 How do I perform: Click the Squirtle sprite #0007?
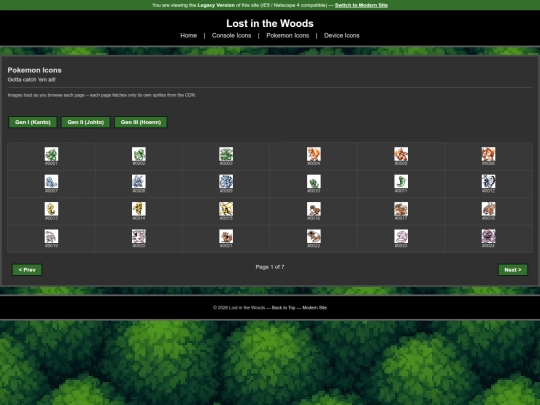click(x=51, y=181)
